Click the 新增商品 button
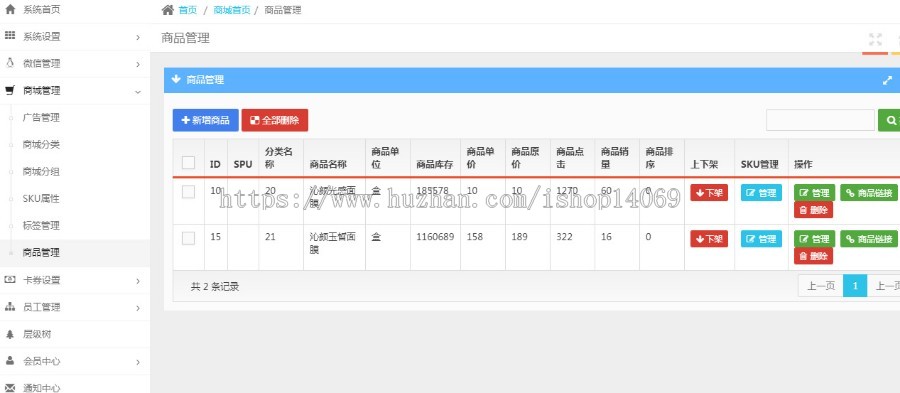The image size is (900, 393). pos(205,120)
